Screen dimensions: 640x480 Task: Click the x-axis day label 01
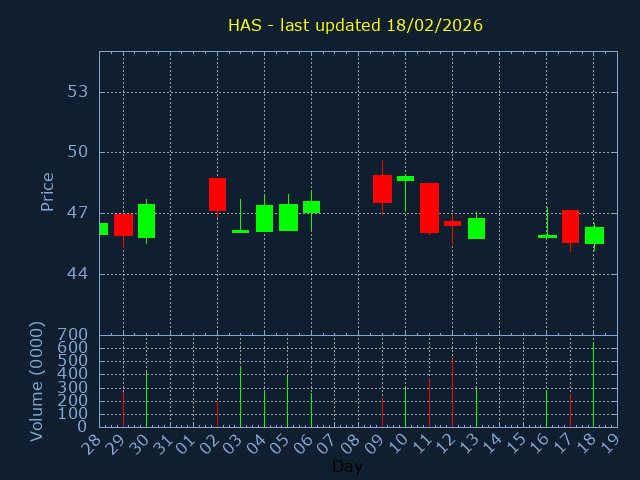tap(185, 444)
